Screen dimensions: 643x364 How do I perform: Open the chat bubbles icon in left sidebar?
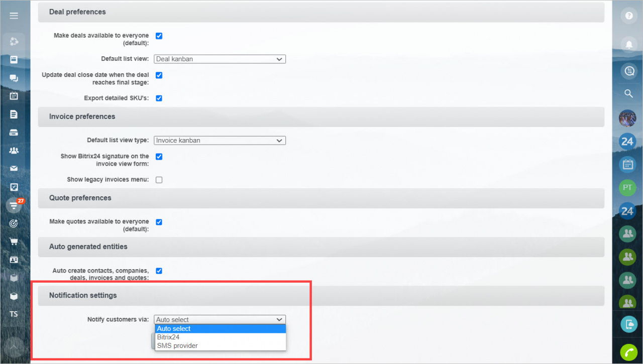pos(14,78)
